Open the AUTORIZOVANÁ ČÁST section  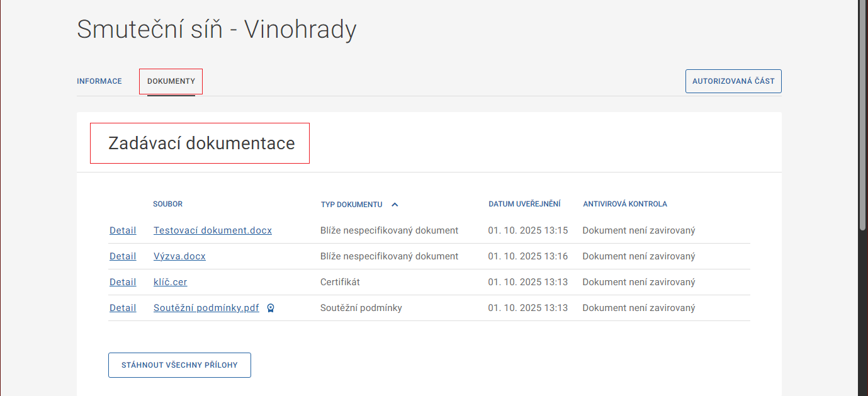(x=733, y=81)
